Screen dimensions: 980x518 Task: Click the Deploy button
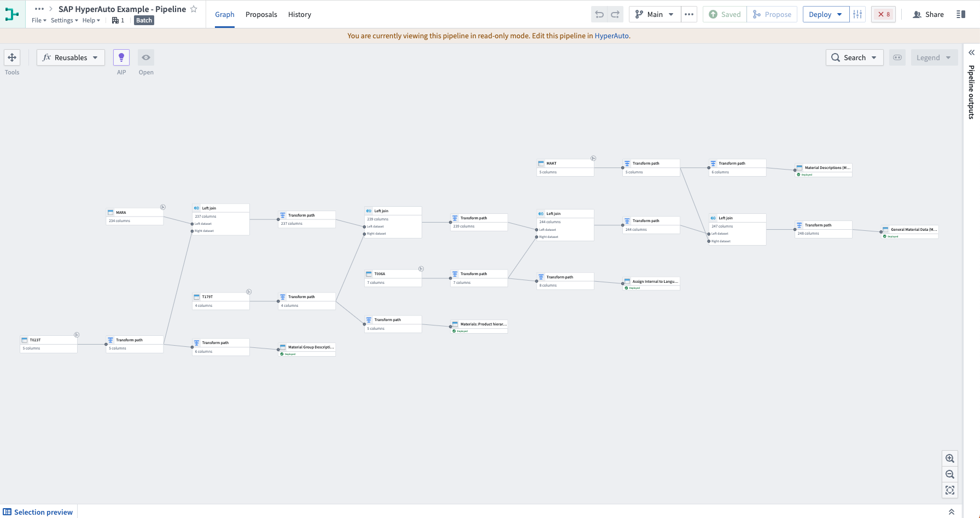tap(820, 14)
